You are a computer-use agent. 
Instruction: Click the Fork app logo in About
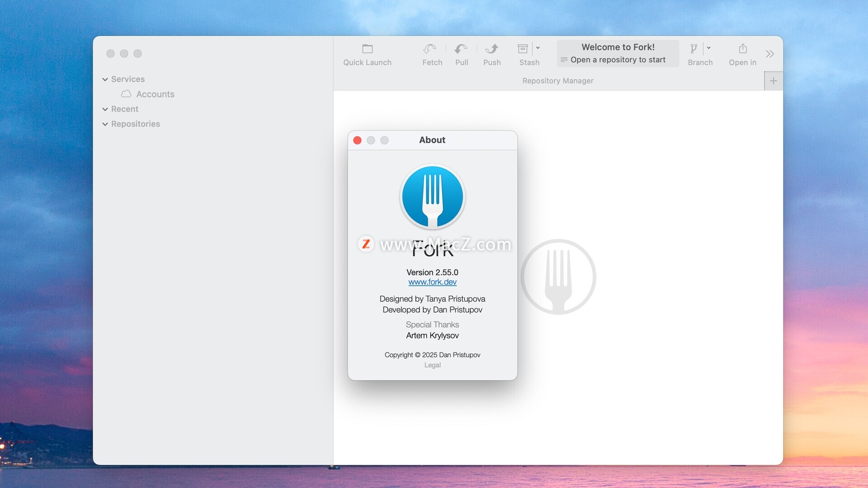[432, 197]
